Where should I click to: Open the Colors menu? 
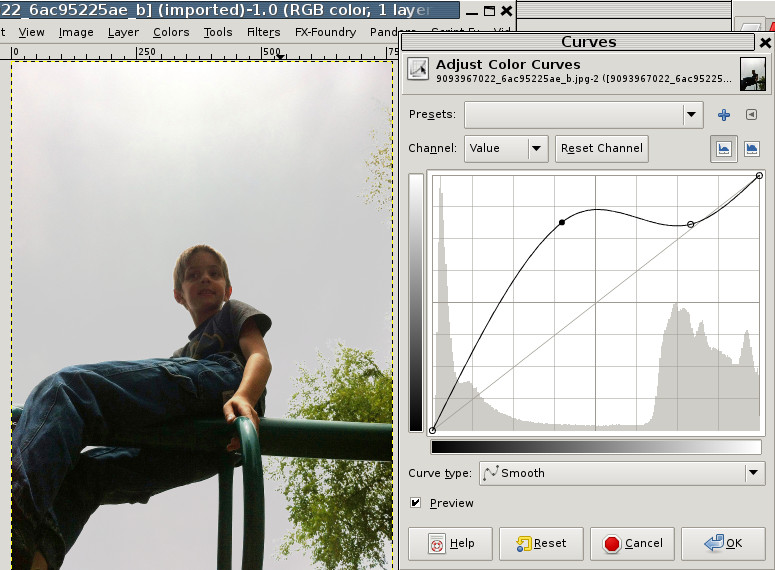click(171, 32)
